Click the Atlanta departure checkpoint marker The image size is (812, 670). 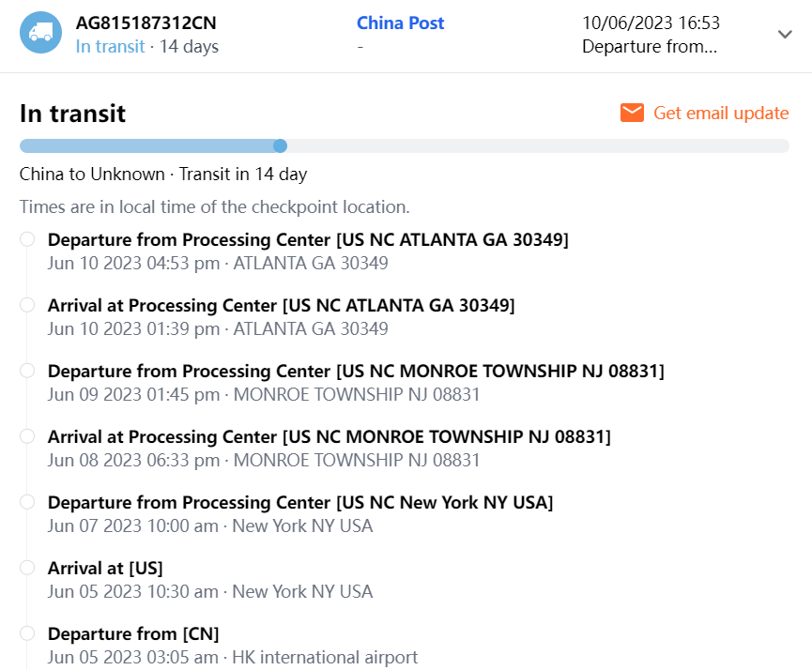coord(27,239)
